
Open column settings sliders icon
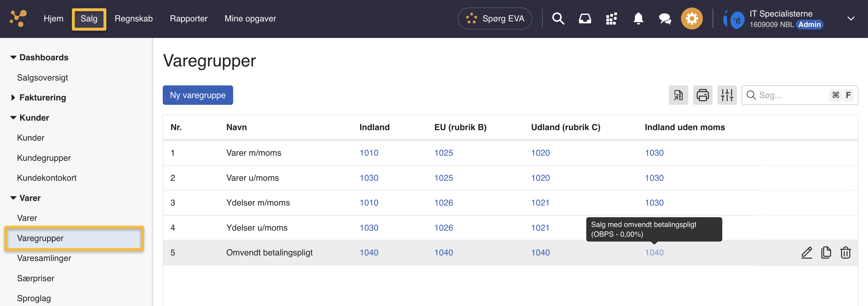(x=727, y=95)
